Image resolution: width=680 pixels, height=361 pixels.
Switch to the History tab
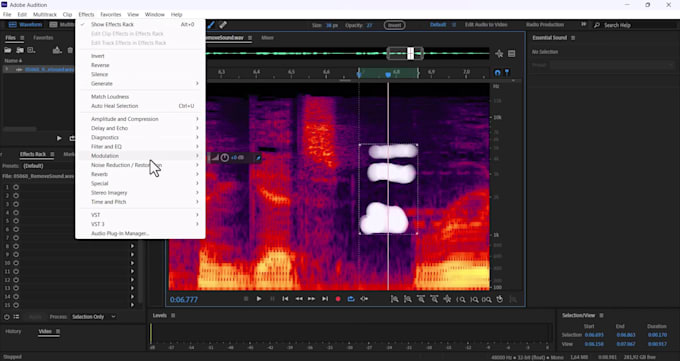13,331
